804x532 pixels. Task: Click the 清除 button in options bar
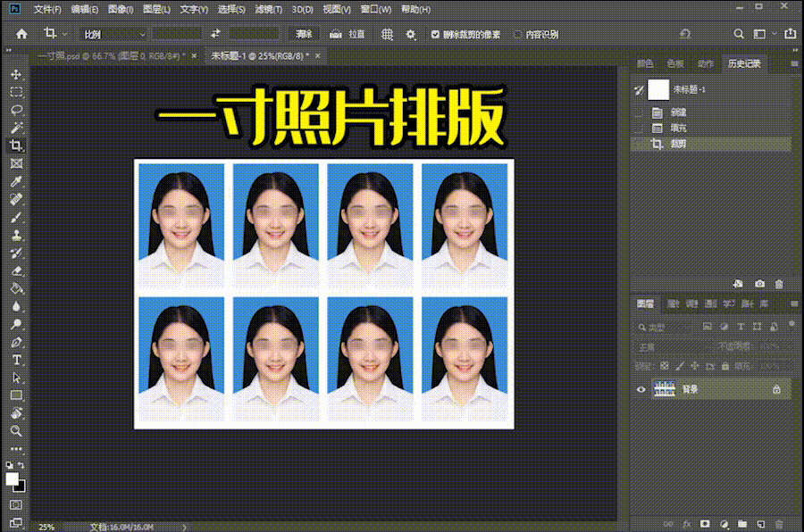[x=304, y=34]
